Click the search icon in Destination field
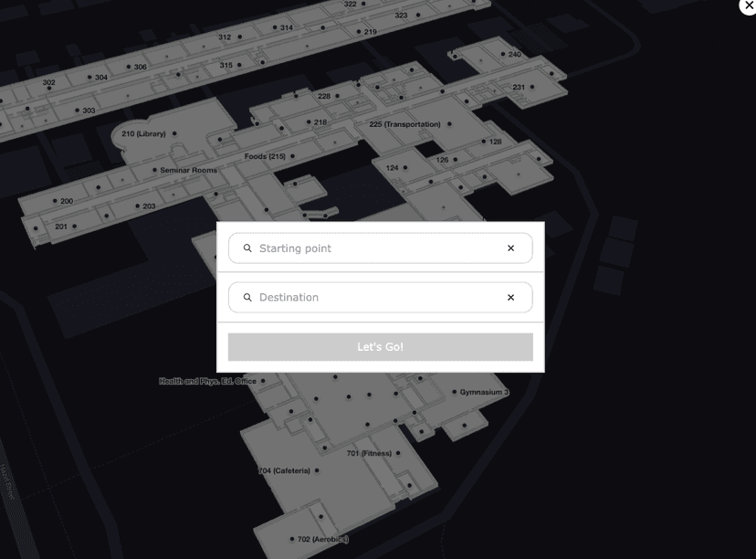This screenshot has height=559, width=756. click(x=247, y=297)
